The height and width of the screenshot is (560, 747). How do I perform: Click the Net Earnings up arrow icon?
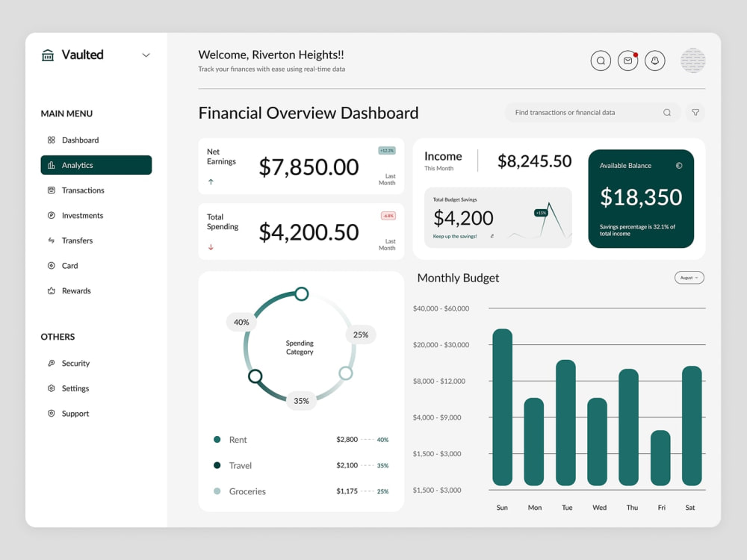[x=211, y=182]
